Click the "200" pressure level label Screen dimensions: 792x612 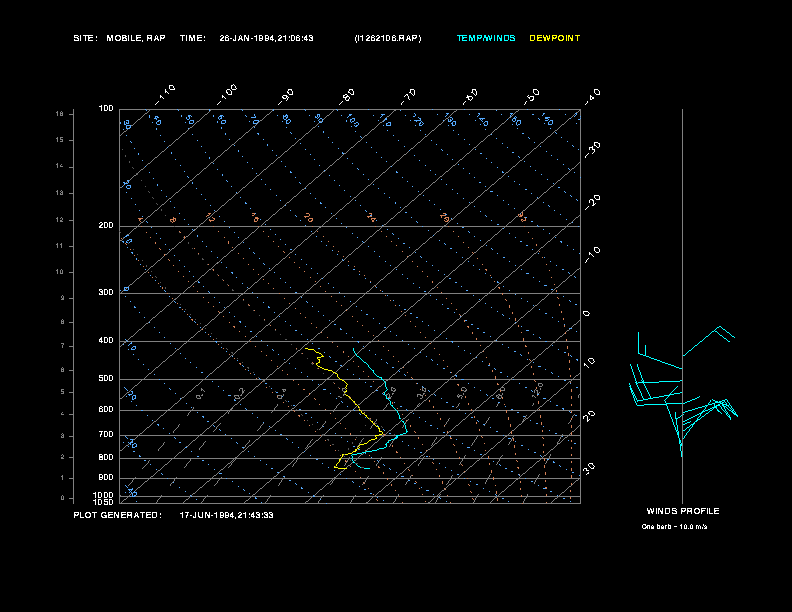pyautogui.click(x=106, y=226)
